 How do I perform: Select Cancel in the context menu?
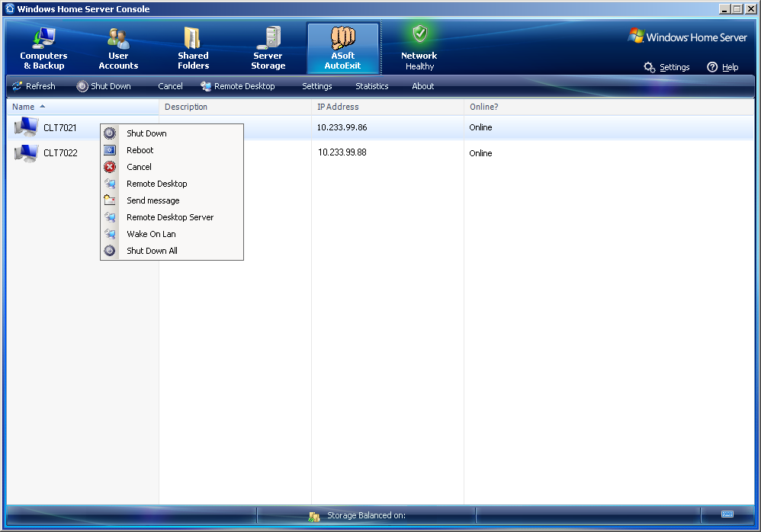(172, 168)
